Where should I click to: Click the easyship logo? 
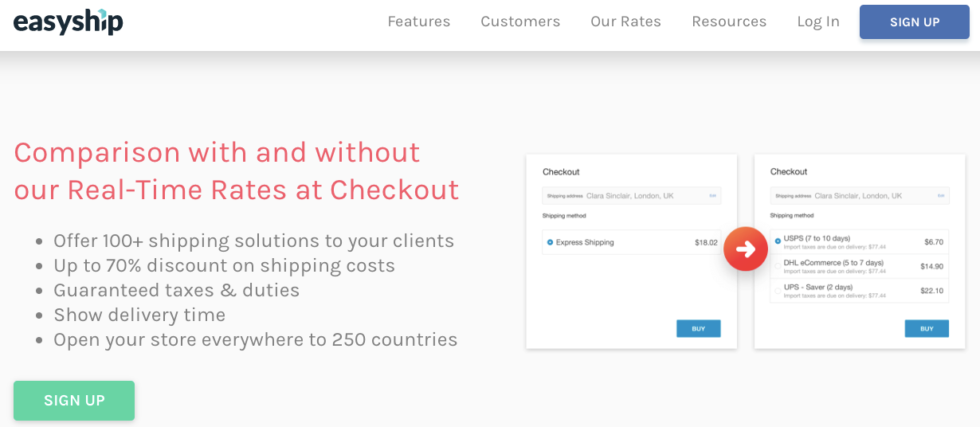tap(69, 22)
